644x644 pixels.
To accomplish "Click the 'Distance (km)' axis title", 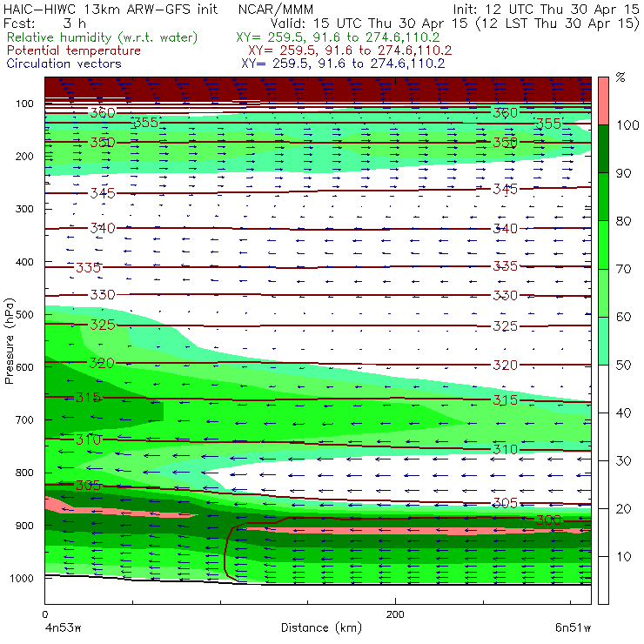I will click(322, 628).
